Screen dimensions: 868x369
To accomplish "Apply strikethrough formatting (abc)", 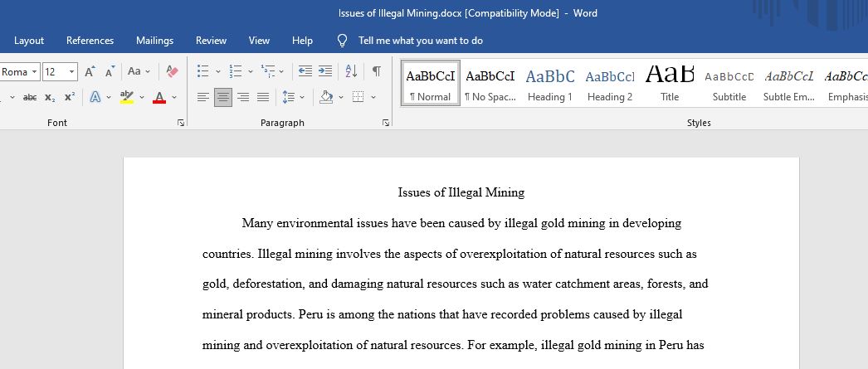I will coord(30,97).
